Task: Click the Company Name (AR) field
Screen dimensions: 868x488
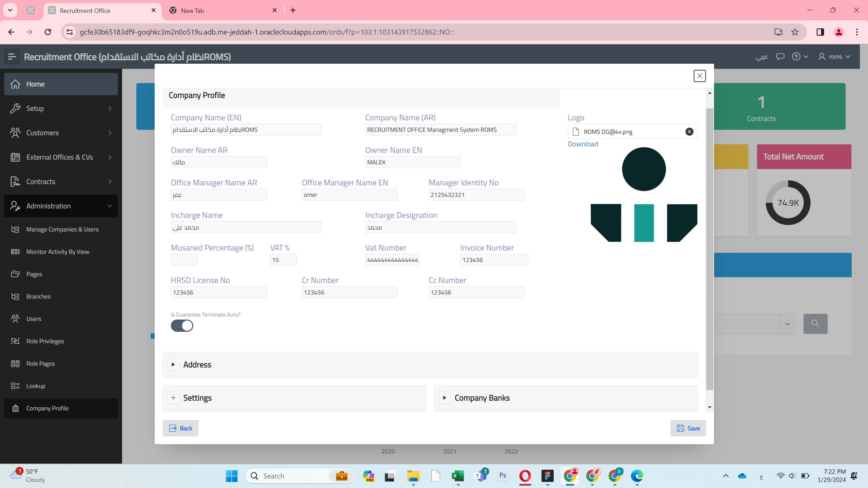Action: (x=440, y=130)
